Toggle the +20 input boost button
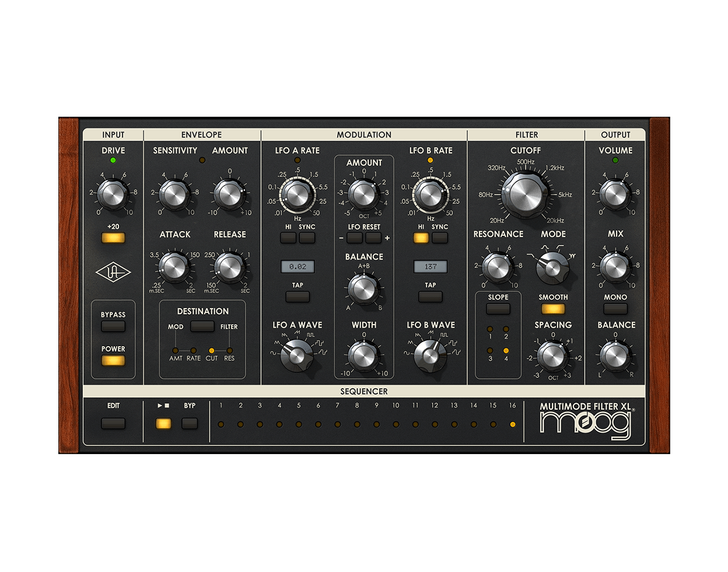728x572 pixels. click(x=113, y=238)
